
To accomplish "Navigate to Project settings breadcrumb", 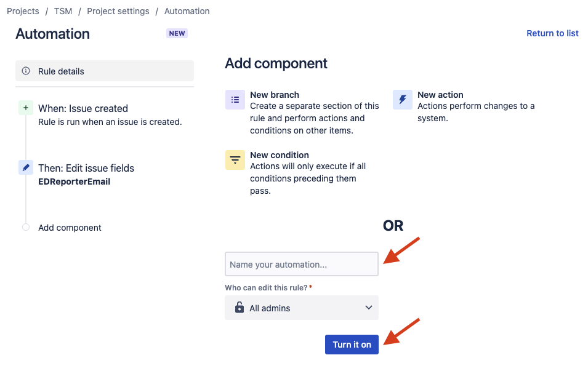I will point(118,11).
